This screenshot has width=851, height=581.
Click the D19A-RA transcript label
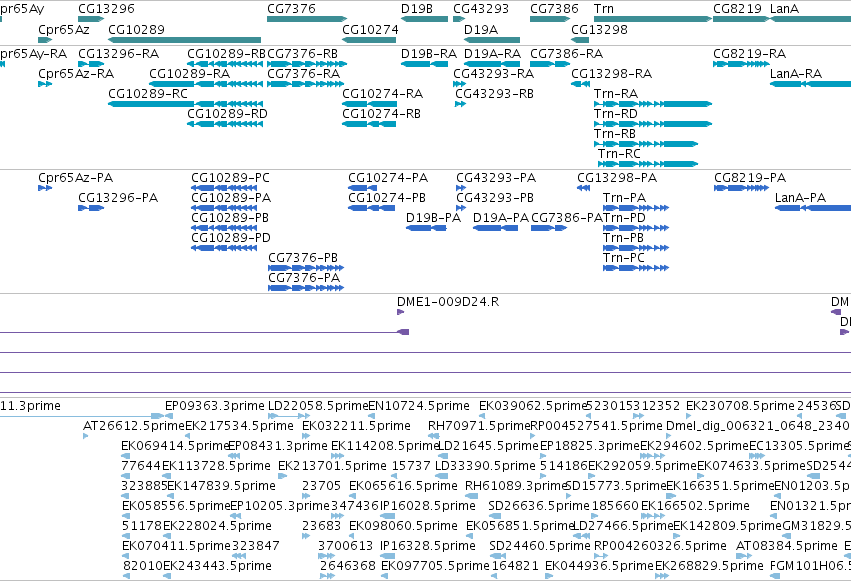point(492,54)
